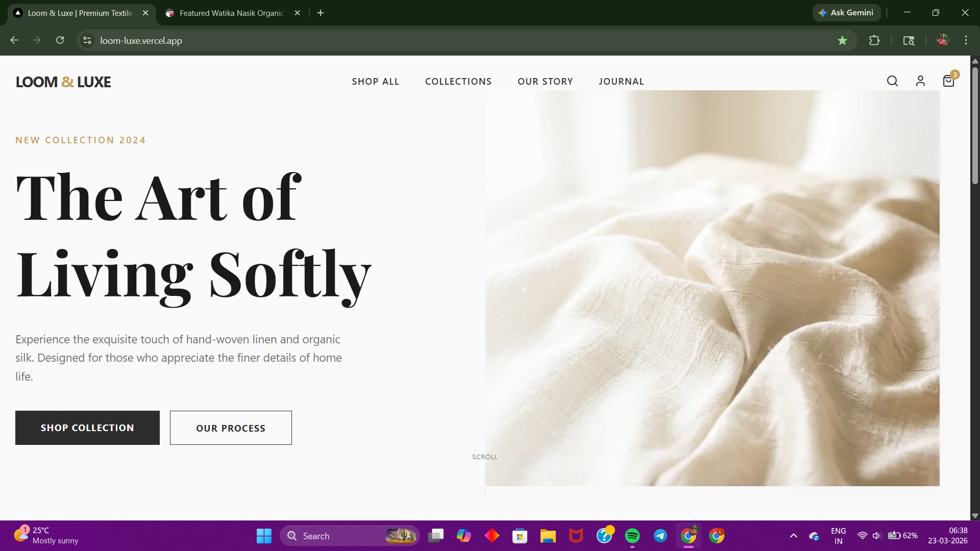The image size is (980, 551).
Task: Click the browser address bar URL
Action: pos(141,41)
